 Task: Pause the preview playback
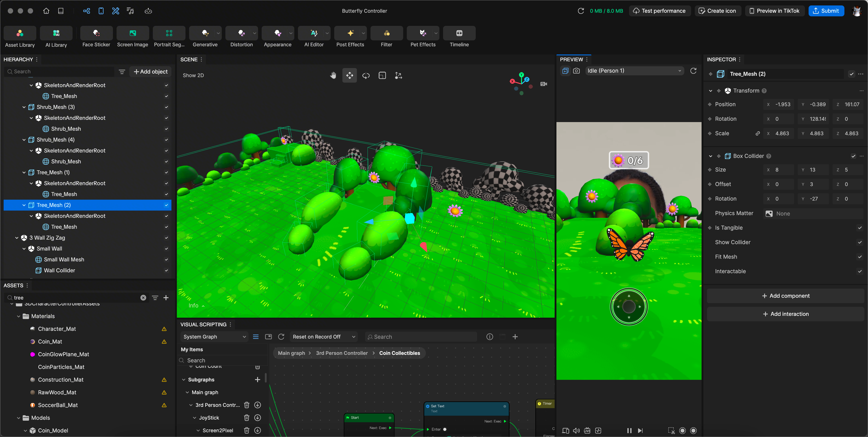(x=629, y=431)
